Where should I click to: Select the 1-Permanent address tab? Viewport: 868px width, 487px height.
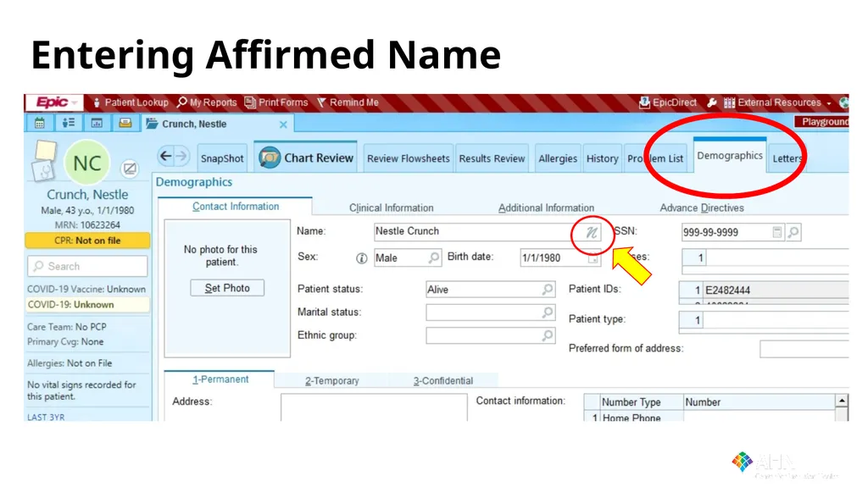(220, 379)
